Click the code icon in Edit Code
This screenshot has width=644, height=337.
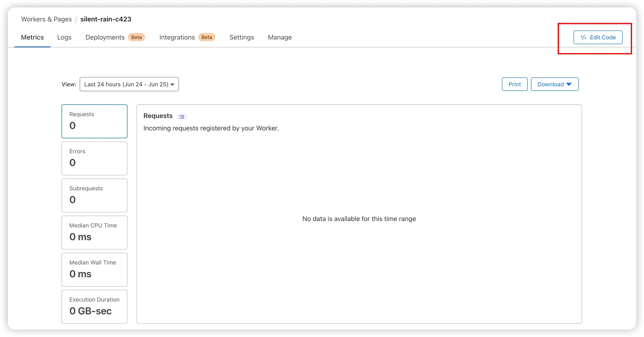(x=583, y=37)
